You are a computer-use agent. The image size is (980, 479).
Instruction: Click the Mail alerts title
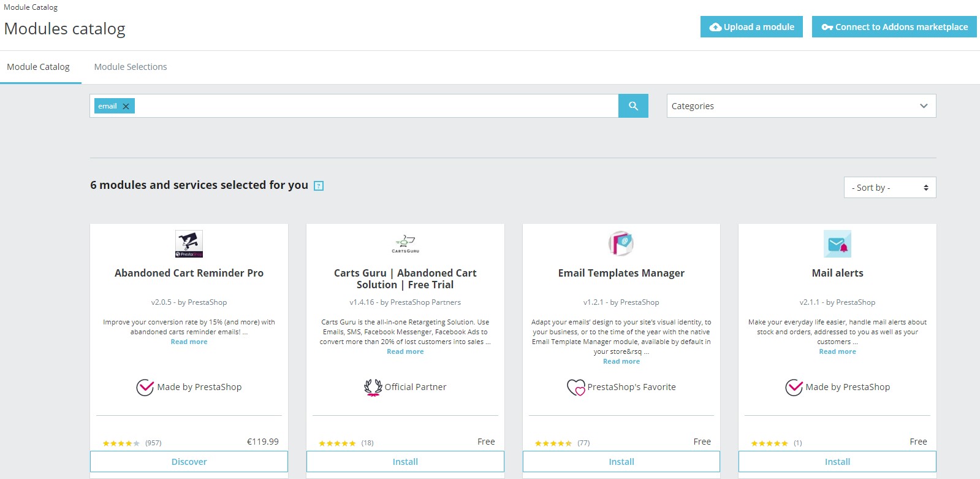tap(837, 273)
